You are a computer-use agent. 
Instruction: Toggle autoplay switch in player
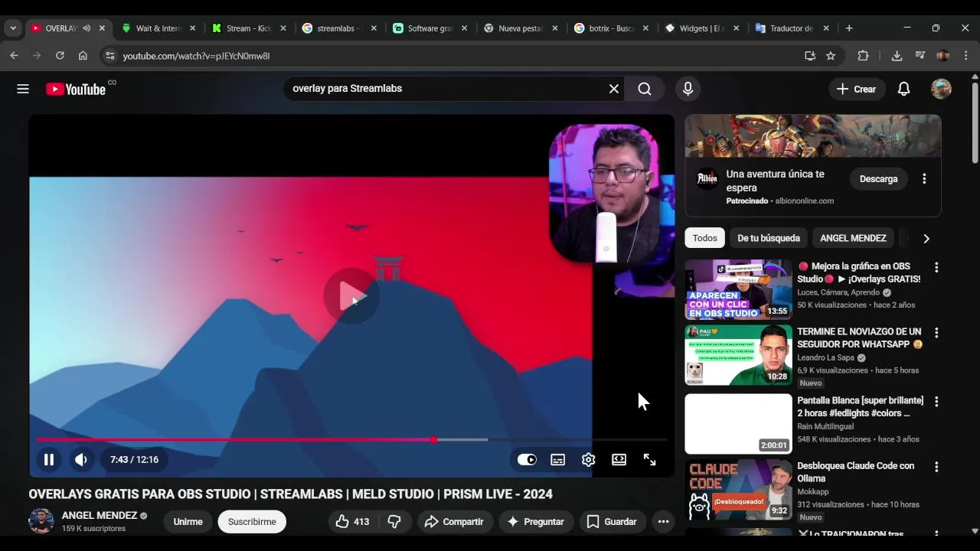[527, 459]
